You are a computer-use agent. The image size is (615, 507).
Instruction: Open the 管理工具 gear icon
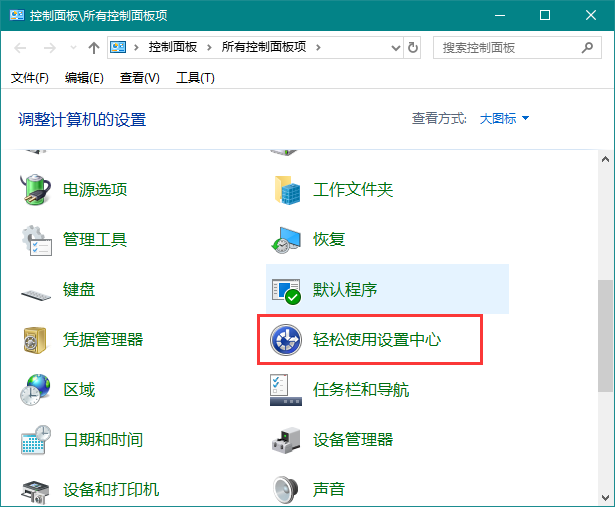click(x=36, y=240)
